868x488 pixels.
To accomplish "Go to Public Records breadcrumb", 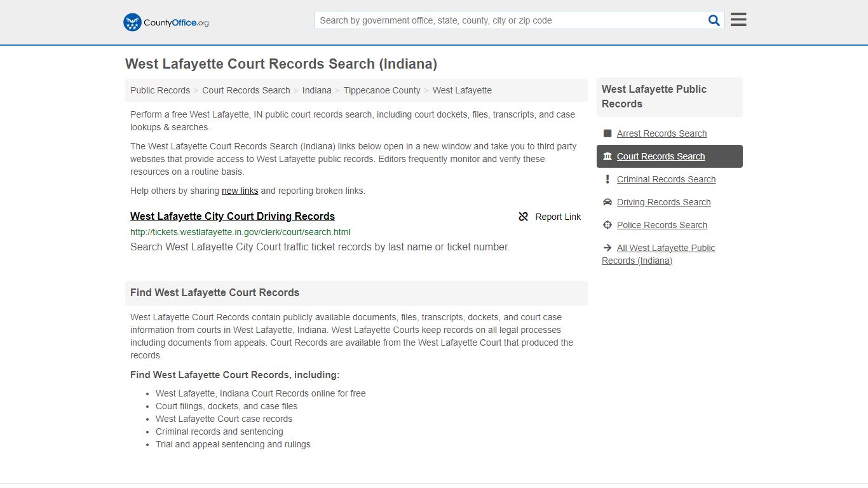I will coord(160,90).
